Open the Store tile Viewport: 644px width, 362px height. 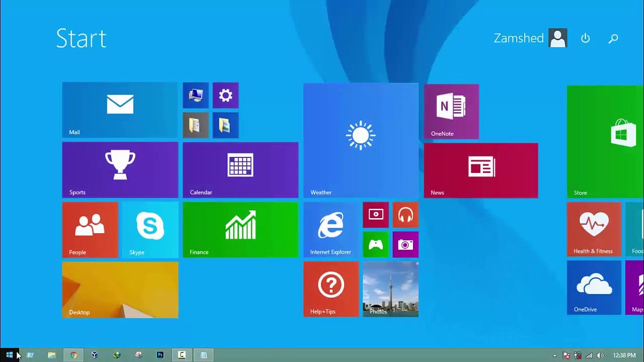605,141
